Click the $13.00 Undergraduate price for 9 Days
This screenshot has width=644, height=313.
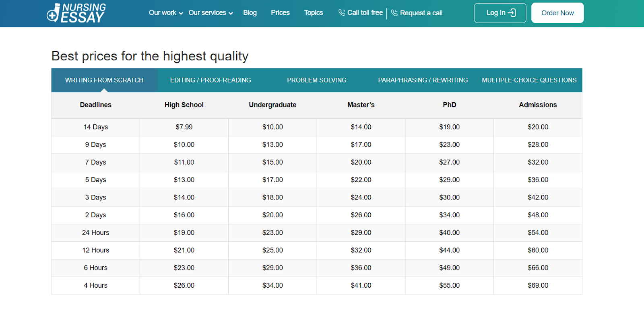[272, 144]
